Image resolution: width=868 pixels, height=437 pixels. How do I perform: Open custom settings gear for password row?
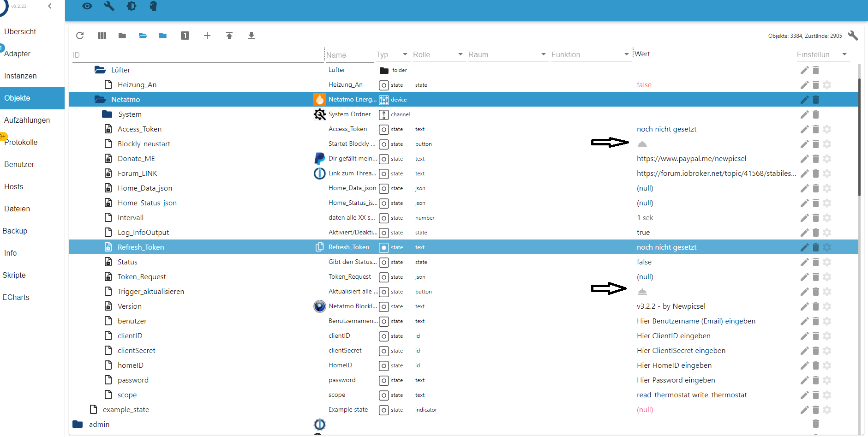point(827,380)
